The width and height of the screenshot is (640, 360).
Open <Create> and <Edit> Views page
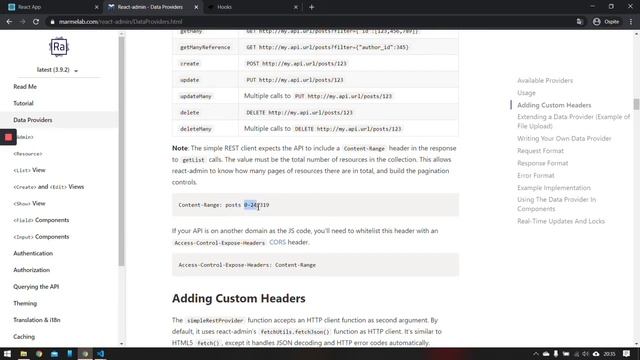(x=49, y=187)
